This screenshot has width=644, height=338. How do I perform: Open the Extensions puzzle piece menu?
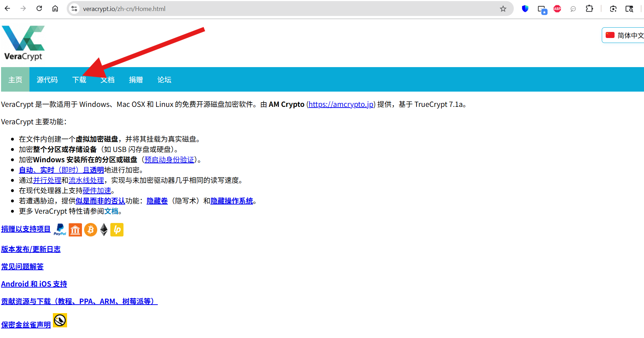pos(589,9)
